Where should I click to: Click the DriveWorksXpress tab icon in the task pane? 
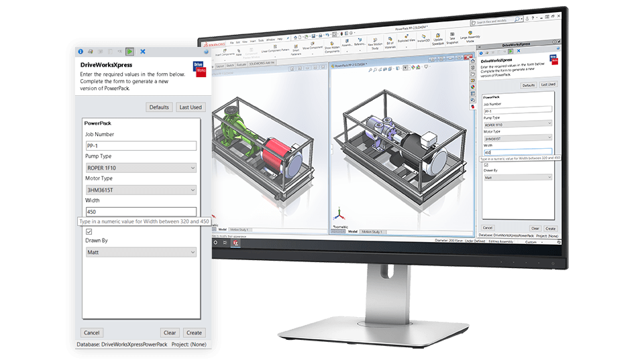tap(473, 107)
